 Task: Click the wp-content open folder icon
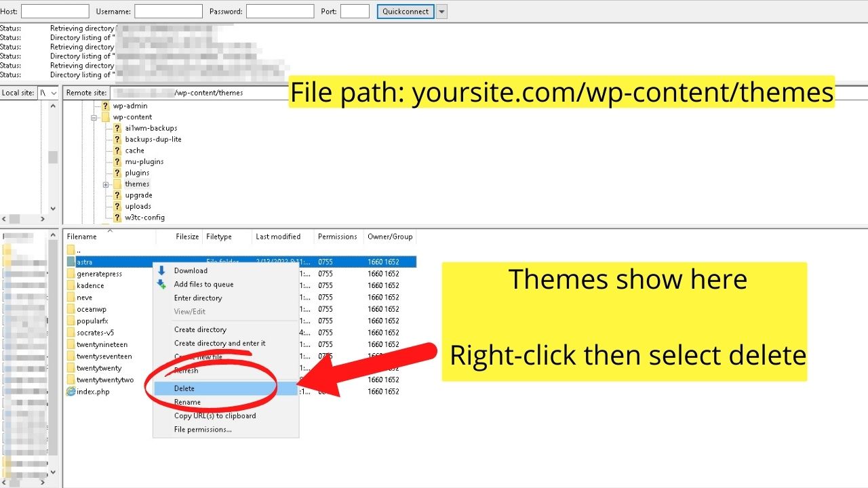tap(106, 117)
